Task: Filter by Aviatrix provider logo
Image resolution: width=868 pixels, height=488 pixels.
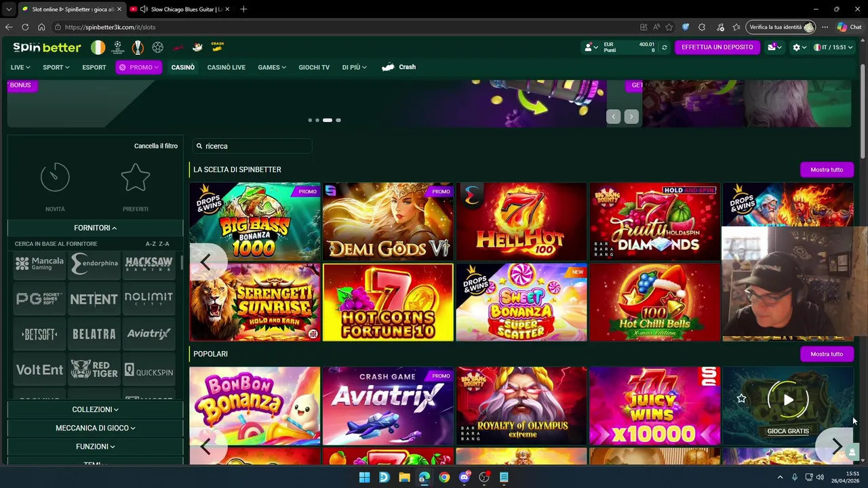Action: (149, 334)
